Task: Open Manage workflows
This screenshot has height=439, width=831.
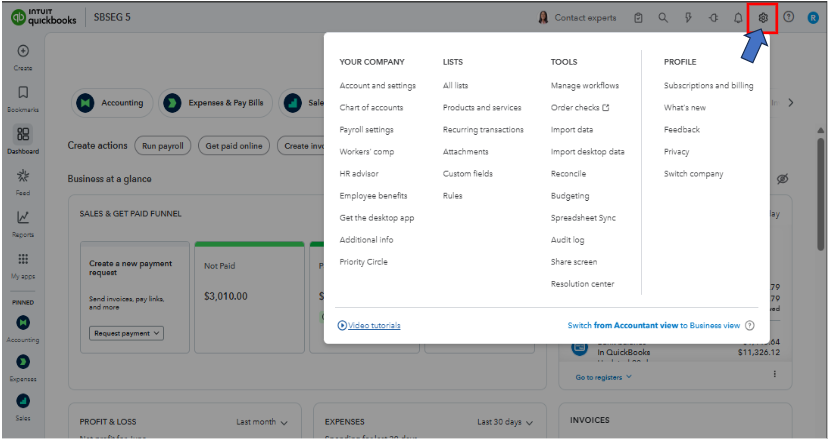Action: [x=585, y=85]
